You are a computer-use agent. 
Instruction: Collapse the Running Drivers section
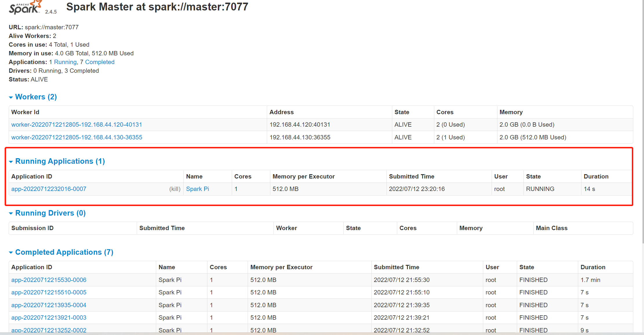click(11, 214)
